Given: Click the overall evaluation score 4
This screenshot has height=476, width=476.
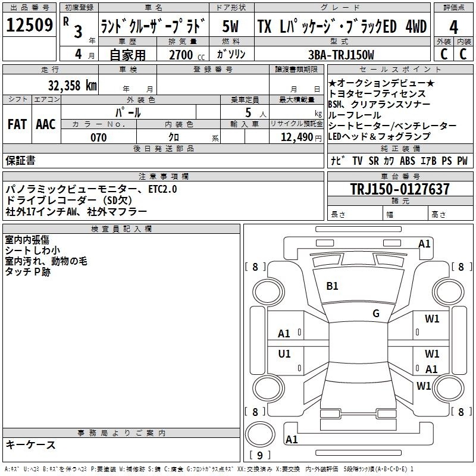Looking at the screenshot, I should tap(454, 27).
